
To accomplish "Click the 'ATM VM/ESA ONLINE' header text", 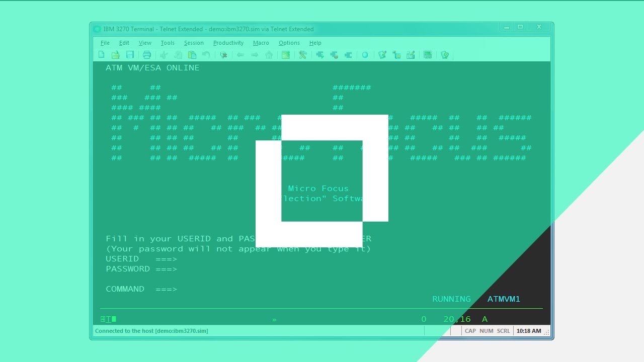I will point(152,68).
